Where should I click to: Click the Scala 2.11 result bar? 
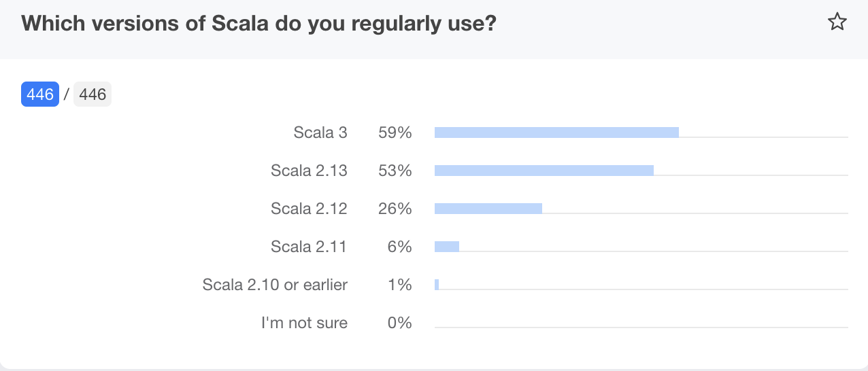447,247
